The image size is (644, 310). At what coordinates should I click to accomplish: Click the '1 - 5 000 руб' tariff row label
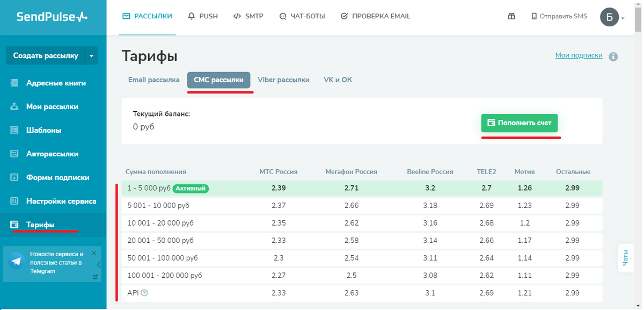149,189
